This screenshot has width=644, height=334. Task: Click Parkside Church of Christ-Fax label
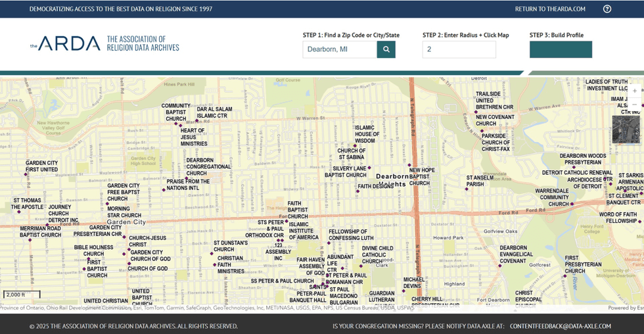point(495,143)
